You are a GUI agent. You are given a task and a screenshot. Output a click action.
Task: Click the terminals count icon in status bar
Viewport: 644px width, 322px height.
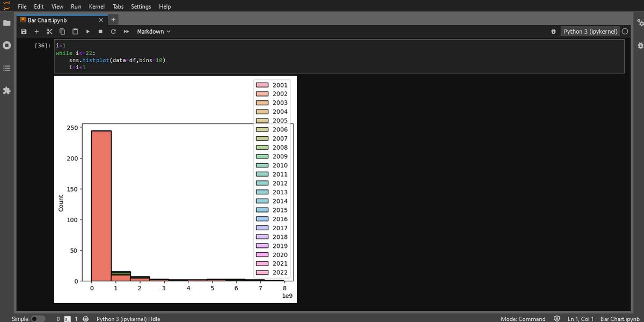pos(68,319)
